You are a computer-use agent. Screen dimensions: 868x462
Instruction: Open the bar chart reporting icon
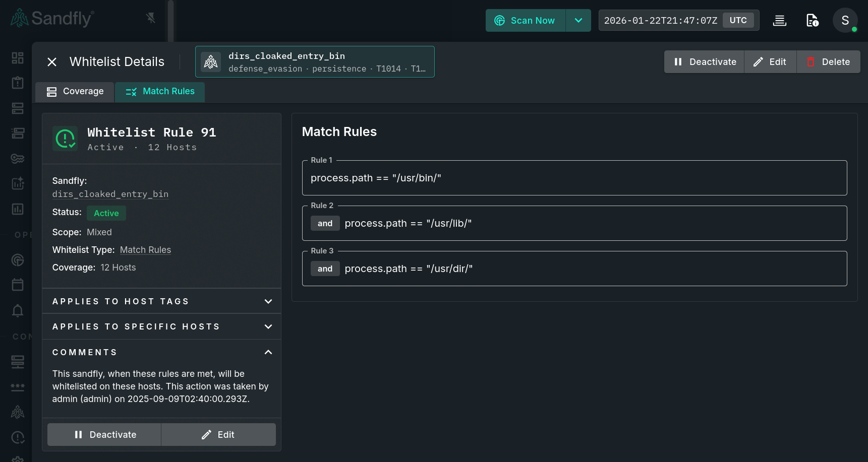17,209
